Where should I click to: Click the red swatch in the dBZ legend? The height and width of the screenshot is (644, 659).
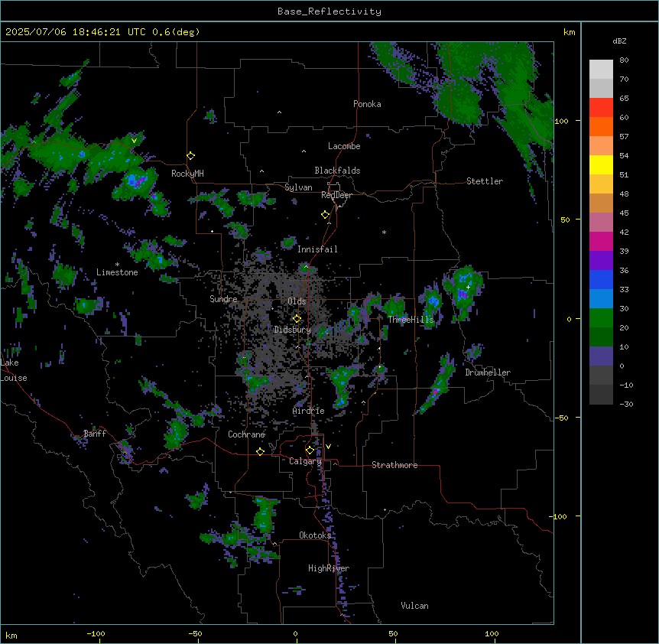tap(601, 107)
